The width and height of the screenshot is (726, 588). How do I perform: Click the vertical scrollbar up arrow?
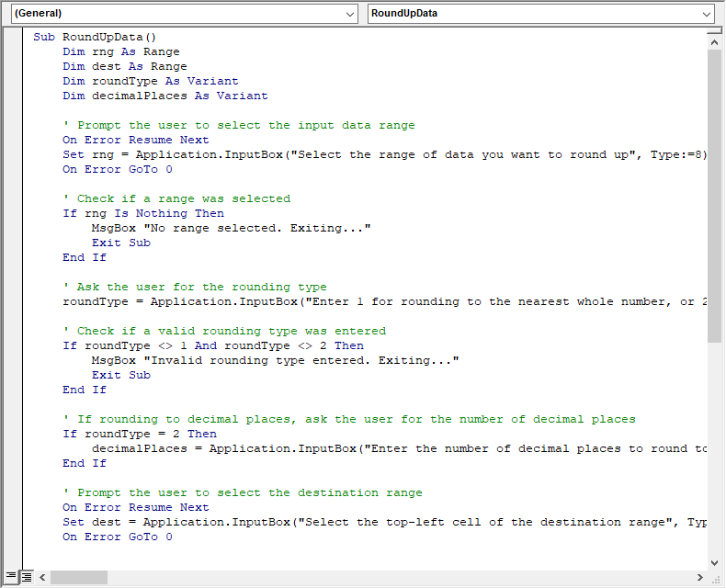tap(714, 42)
